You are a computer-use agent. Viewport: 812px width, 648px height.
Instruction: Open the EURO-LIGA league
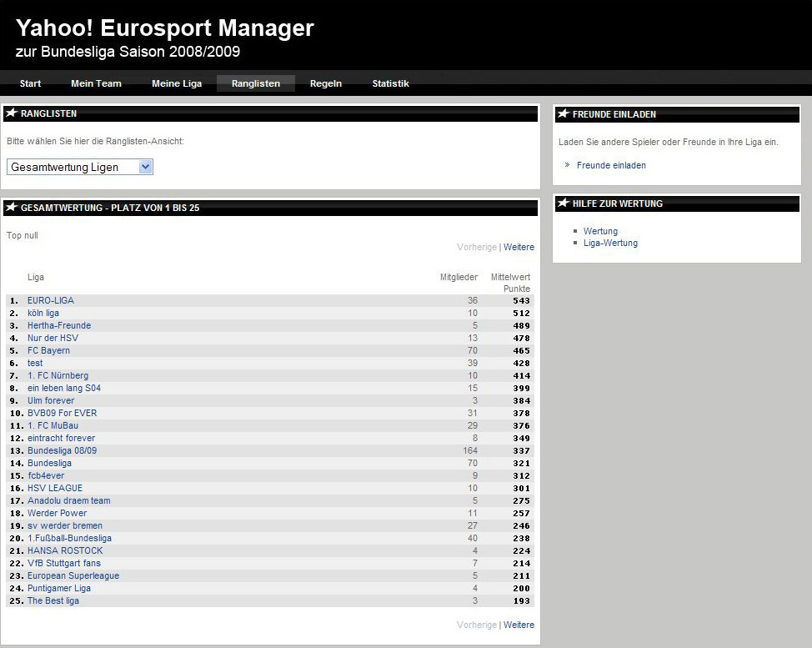[x=51, y=300]
